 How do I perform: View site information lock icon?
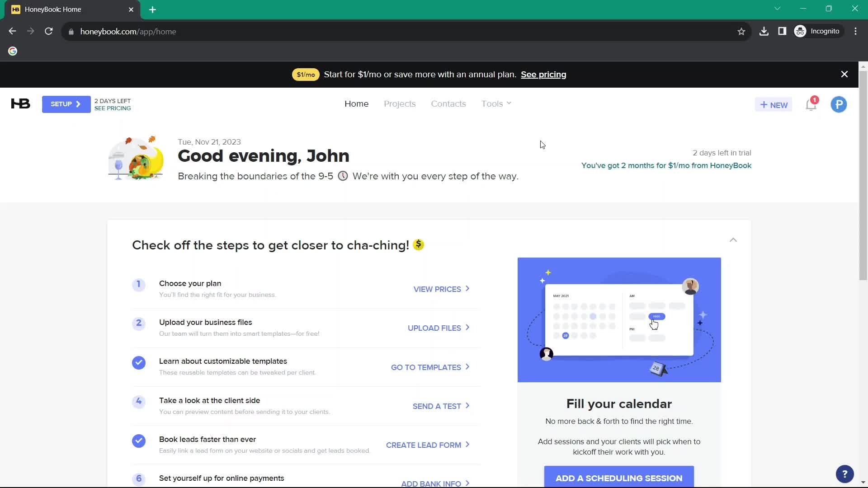pos(71,32)
